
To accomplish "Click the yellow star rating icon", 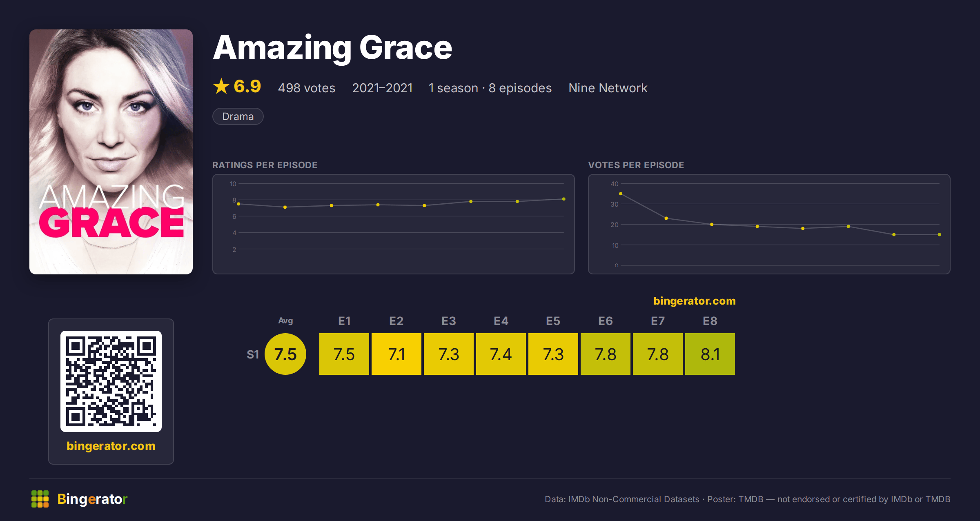I will coord(221,86).
